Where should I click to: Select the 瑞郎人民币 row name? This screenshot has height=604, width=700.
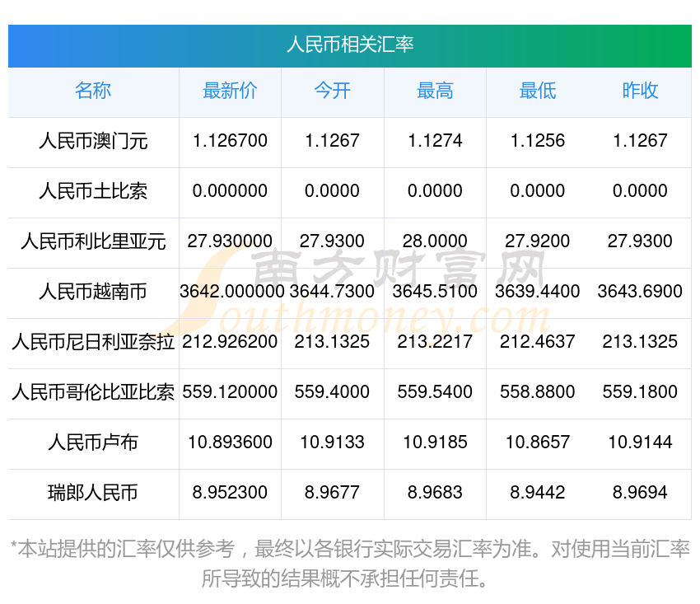coord(93,492)
